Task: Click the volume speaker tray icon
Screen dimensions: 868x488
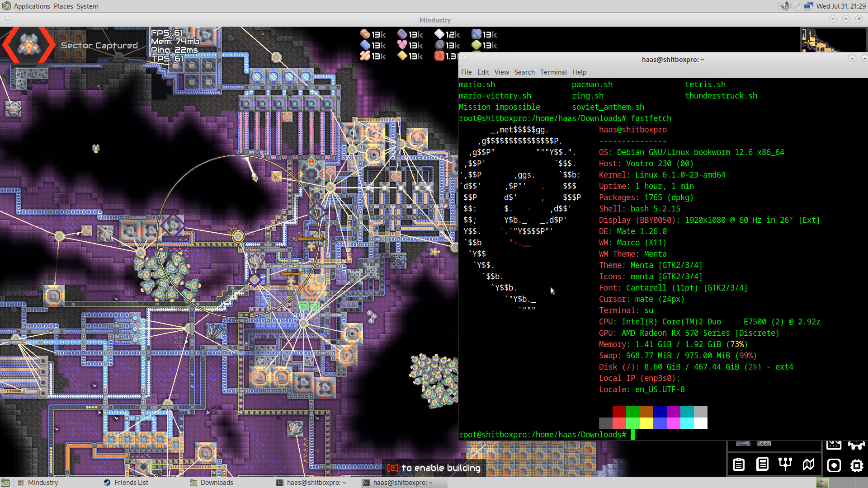Action: [785, 6]
